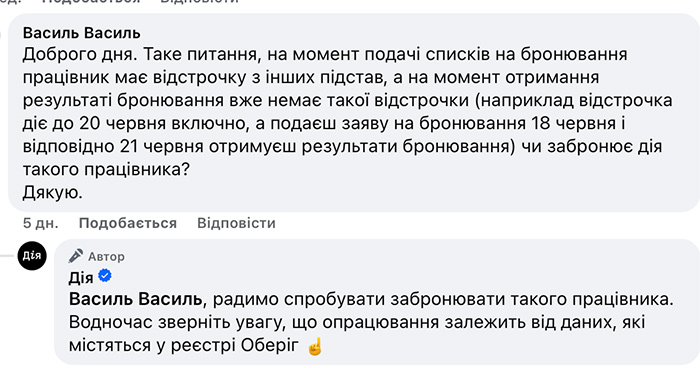Image resolution: width=700 pixels, height=368 pixels.
Task: Reply to Василь's comment via Відповісти
Action: point(236,223)
